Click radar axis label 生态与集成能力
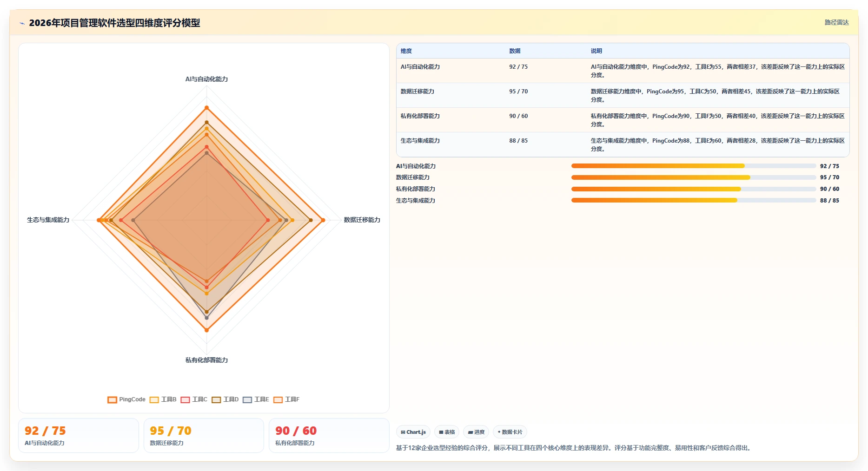The height and width of the screenshot is (471, 868). (x=48, y=220)
